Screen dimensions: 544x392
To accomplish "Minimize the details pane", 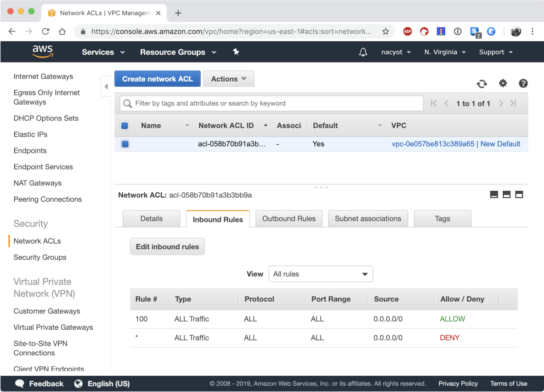I will pyautogui.click(x=494, y=195).
